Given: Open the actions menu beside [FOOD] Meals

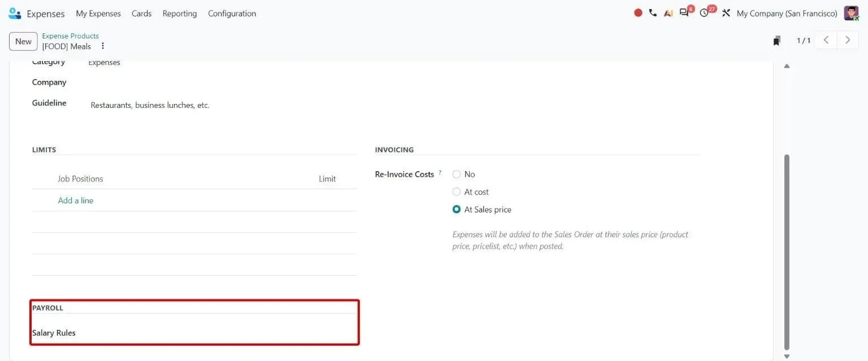Looking at the screenshot, I should [x=103, y=46].
